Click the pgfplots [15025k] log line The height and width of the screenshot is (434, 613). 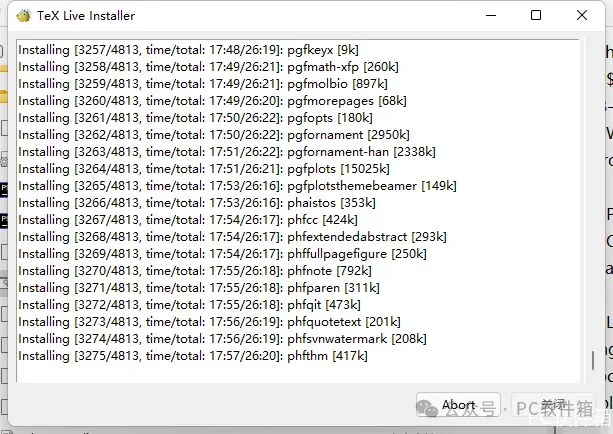tap(204, 169)
